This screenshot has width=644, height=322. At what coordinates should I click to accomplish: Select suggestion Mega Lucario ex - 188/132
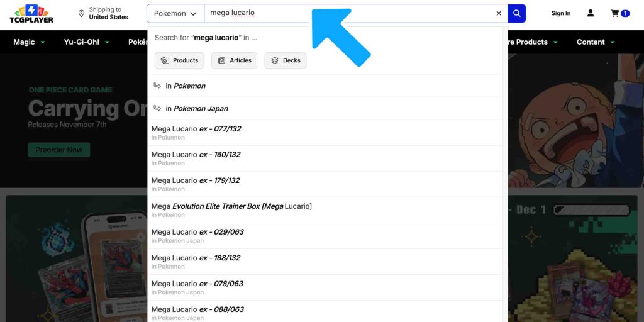[x=196, y=258]
